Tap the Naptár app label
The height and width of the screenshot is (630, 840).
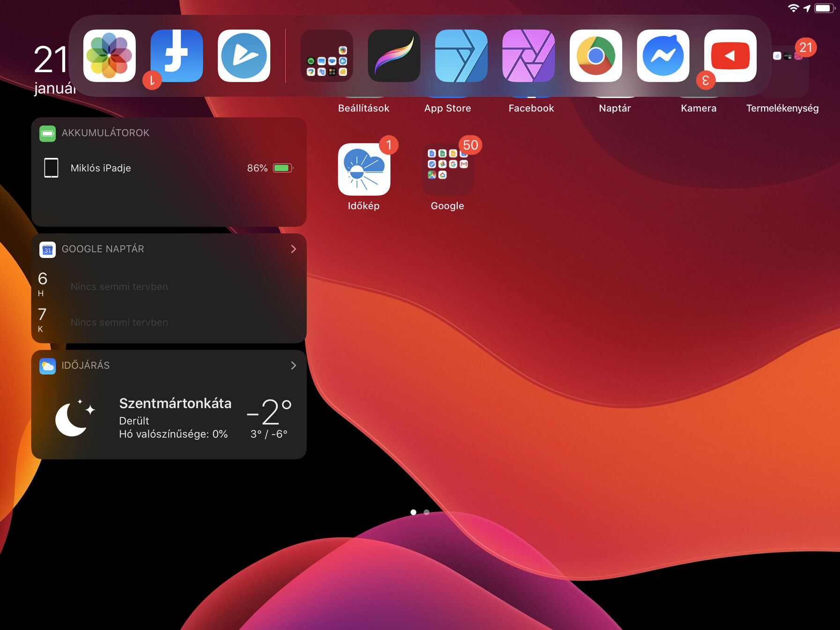615,108
